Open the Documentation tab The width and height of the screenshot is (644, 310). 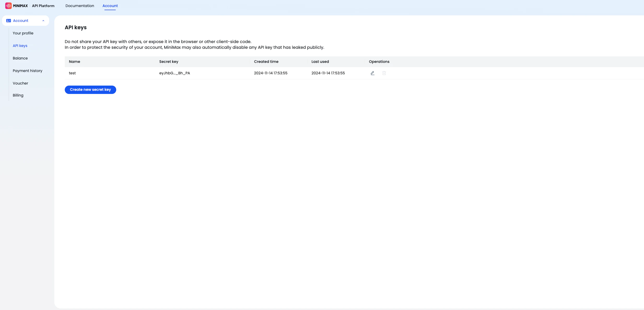pos(80,6)
